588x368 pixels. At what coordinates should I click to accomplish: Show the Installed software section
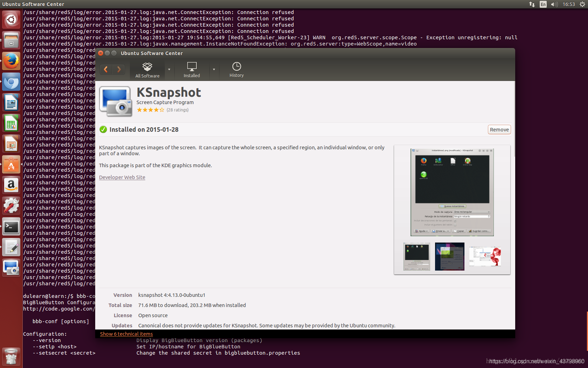(x=192, y=70)
